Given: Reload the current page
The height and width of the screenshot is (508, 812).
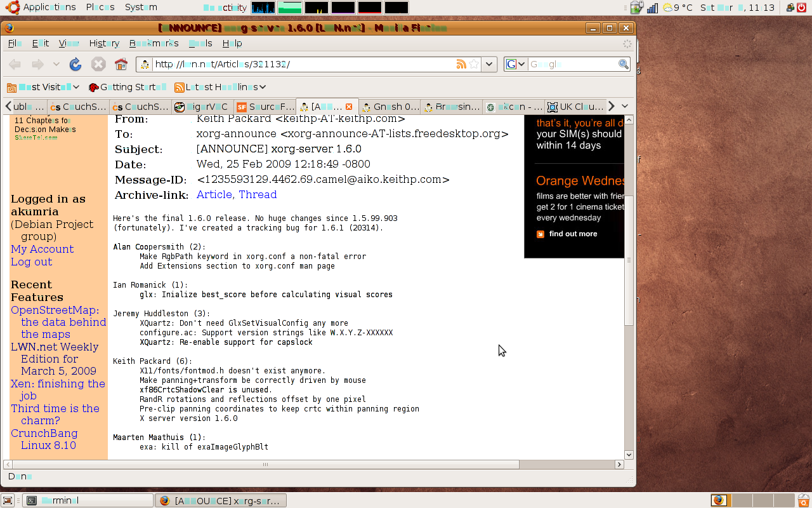Looking at the screenshot, I should (75, 64).
